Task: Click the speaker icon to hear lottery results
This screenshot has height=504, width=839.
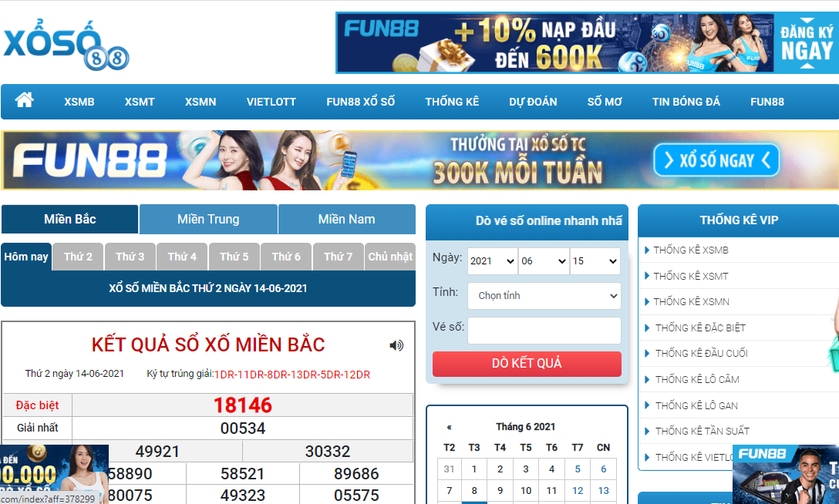Action: pyautogui.click(x=397, y=345)
